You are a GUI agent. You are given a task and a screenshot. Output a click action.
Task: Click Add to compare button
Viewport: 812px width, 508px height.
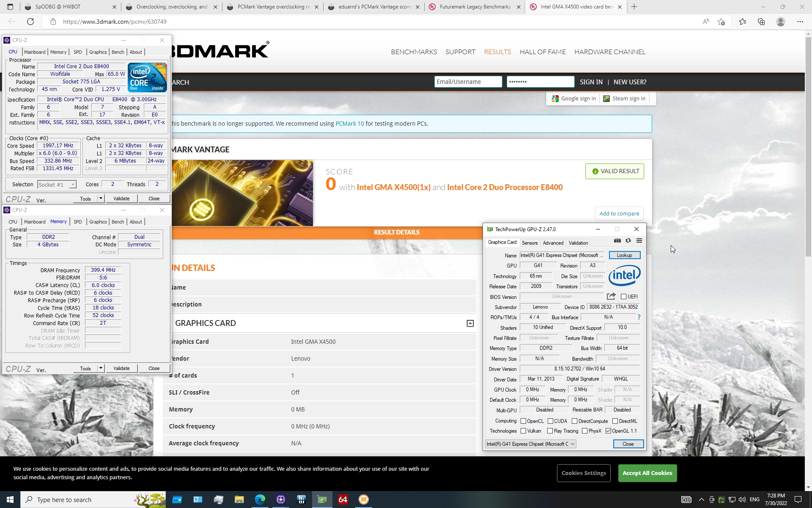(x=619, y=213)
